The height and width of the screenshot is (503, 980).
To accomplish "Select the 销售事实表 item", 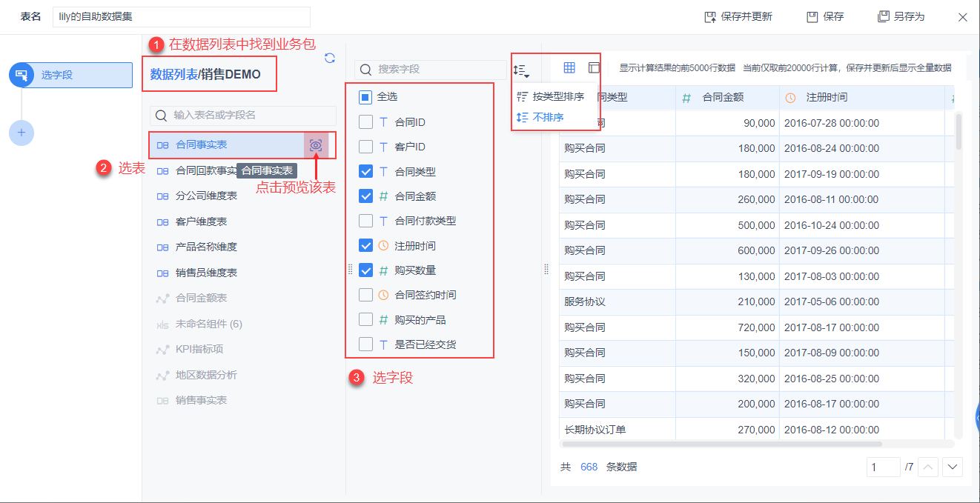I will pyautogui.click(x=242, y=400).
